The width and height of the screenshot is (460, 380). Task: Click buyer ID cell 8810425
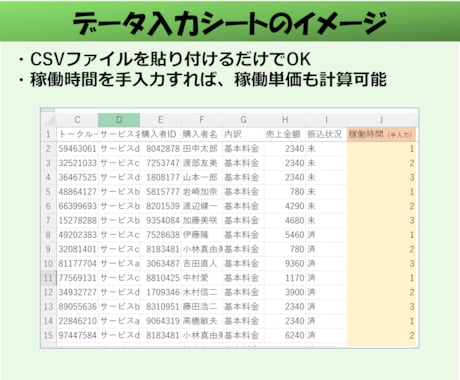[160, 278]
